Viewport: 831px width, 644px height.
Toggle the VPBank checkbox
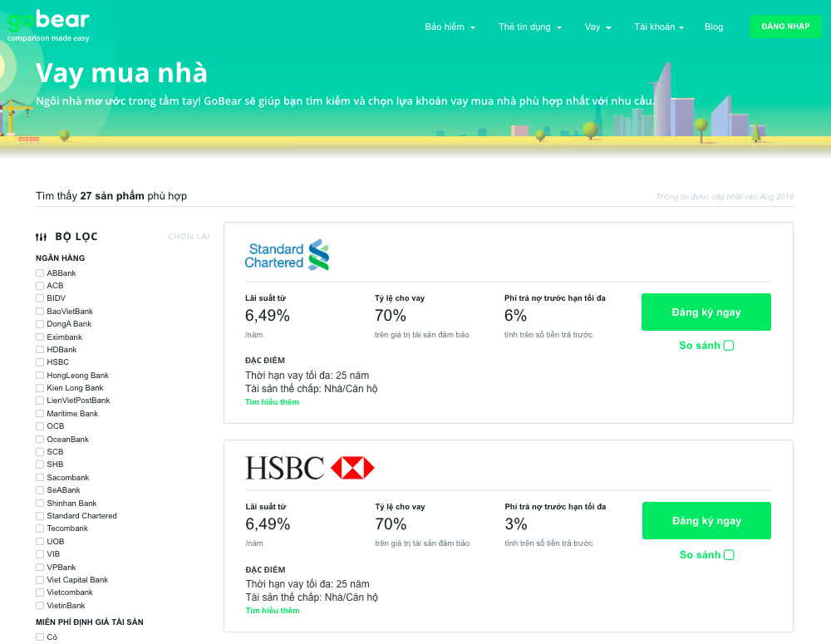tap(40, 568)
